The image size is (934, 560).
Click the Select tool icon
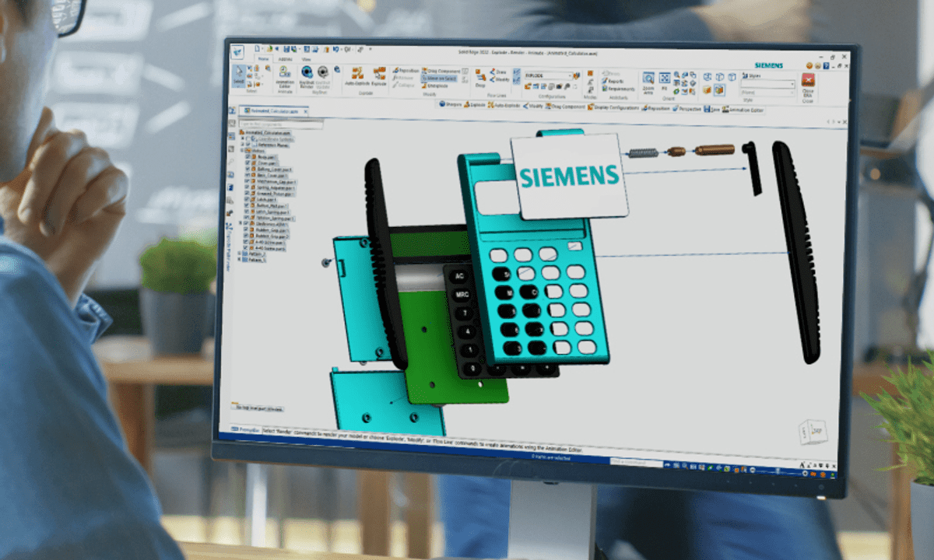238,75
